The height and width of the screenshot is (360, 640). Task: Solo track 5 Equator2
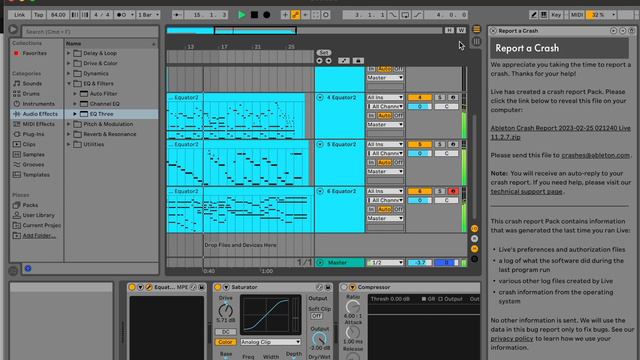tap(440, 144)
